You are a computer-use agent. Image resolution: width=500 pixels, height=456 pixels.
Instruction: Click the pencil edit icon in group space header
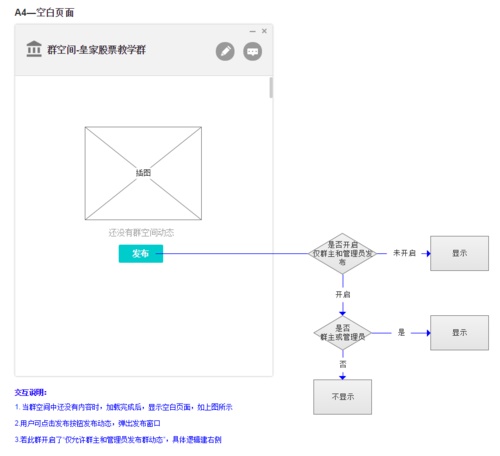(x=225, y=52)
